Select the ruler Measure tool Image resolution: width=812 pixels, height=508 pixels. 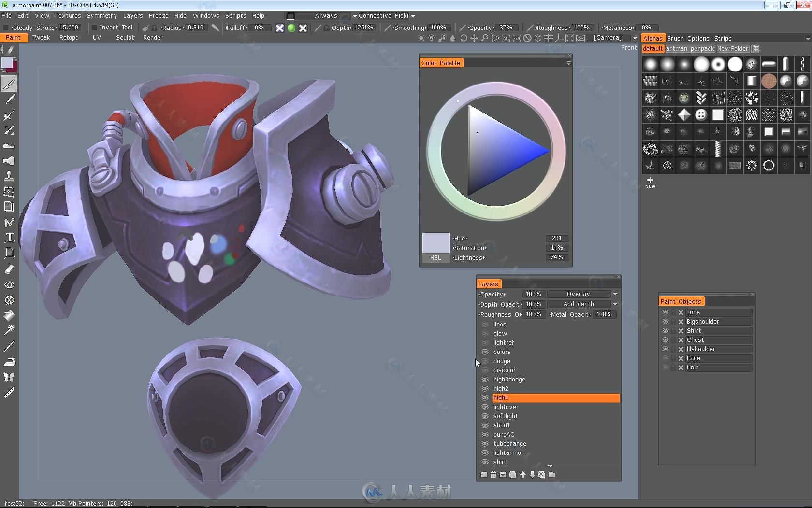pos(9,393)
